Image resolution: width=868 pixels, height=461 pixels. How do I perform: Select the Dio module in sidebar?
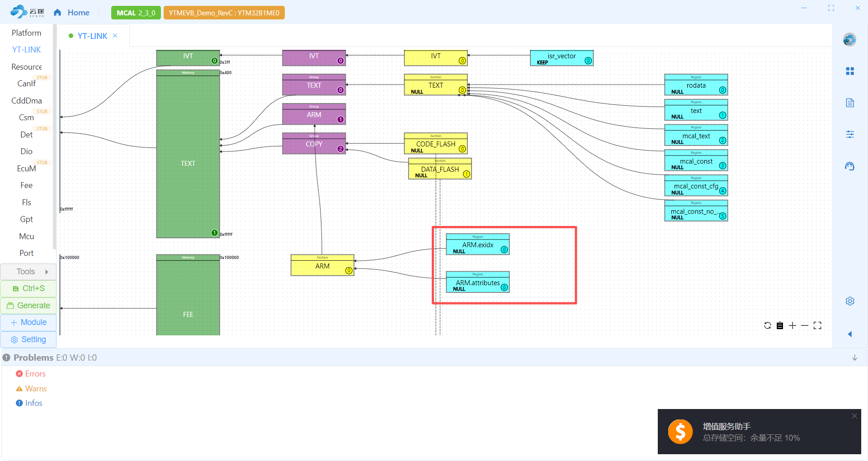pos(26,151)
